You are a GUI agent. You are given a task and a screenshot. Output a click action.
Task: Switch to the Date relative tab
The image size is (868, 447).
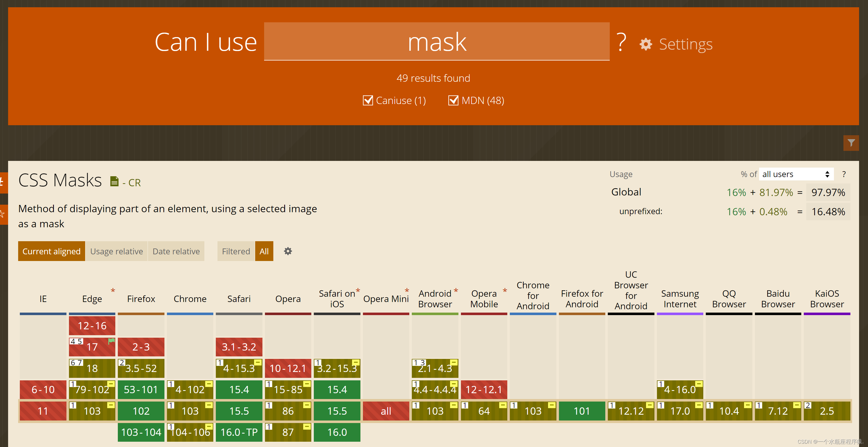176,251
